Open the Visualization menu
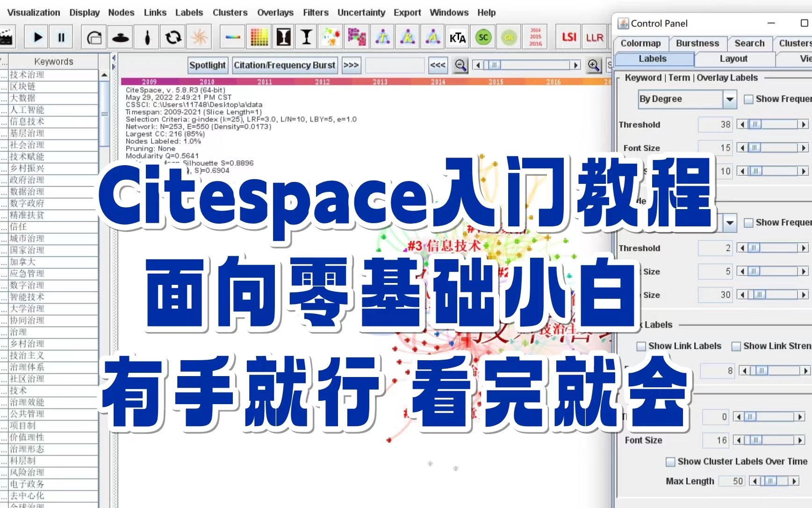Image resolution: width=812 pixels, height=508 pixels. tap(34, 13)
